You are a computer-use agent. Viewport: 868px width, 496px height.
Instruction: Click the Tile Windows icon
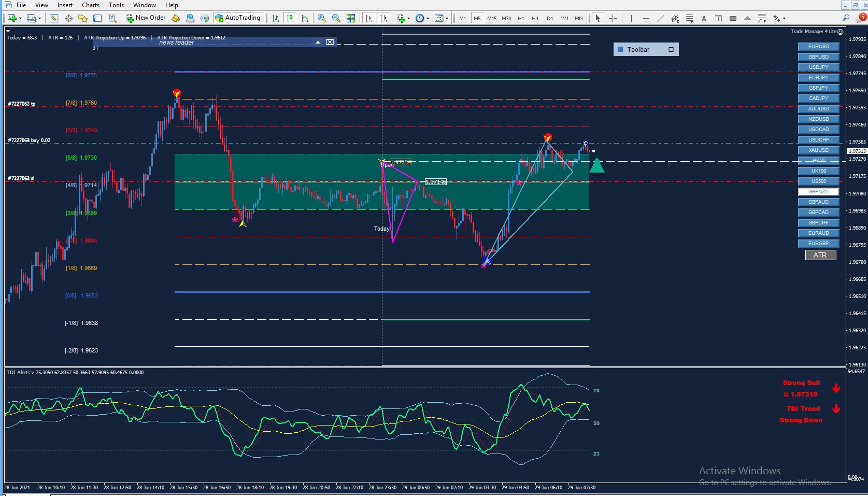[351, 18]
